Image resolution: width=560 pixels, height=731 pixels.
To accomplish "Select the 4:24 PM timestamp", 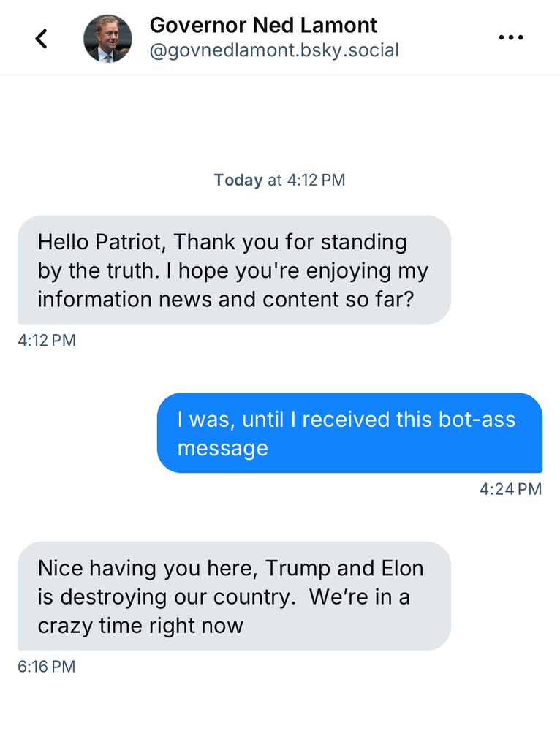I will (x=511, y=488).
